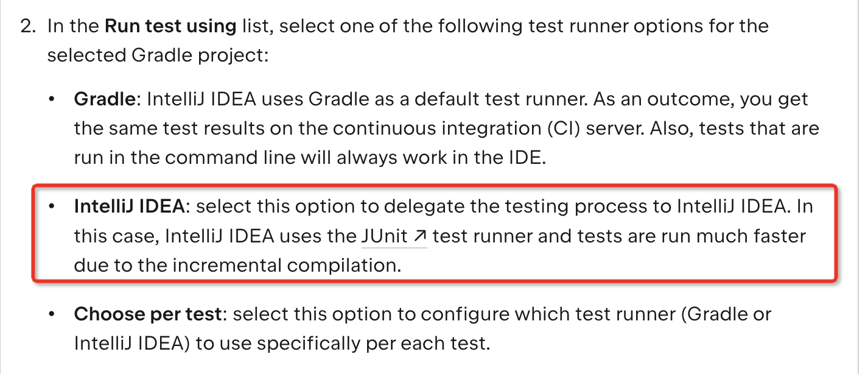Click the bullet before the Gradle option
This screenshot has height=374, width=868.
pyautogui.click(x=53, y=99)
